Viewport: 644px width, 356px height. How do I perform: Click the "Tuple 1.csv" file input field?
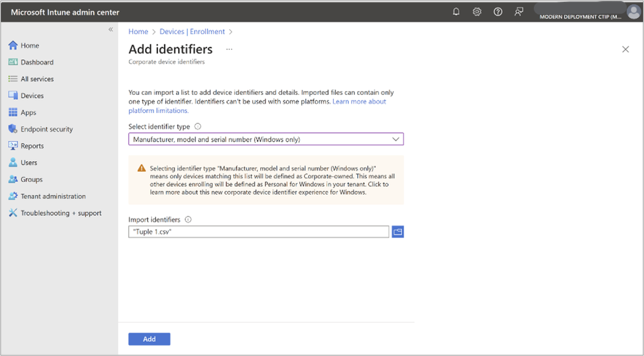259,232
